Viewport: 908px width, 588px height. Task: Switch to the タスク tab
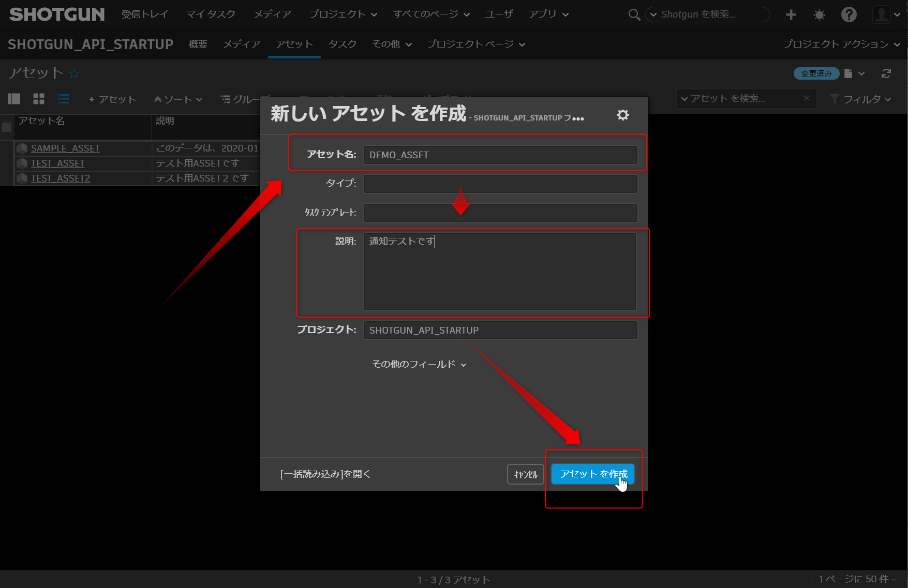[343, 44]
